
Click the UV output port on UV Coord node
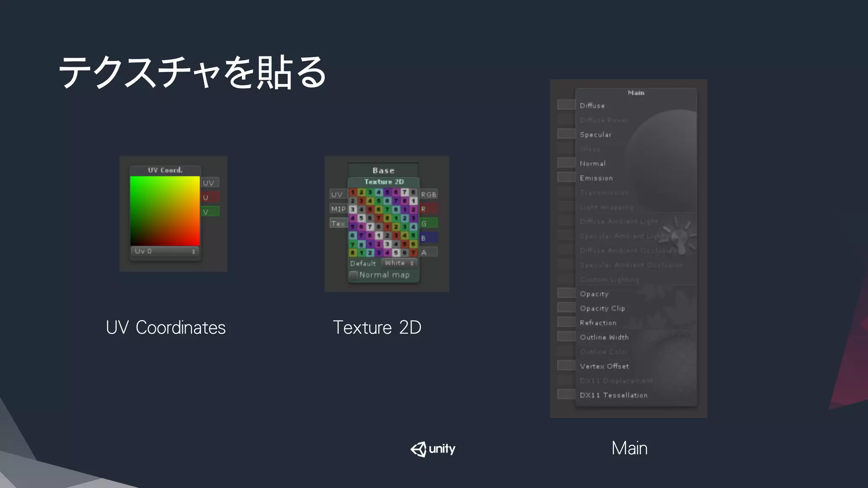tap(210, 183)
